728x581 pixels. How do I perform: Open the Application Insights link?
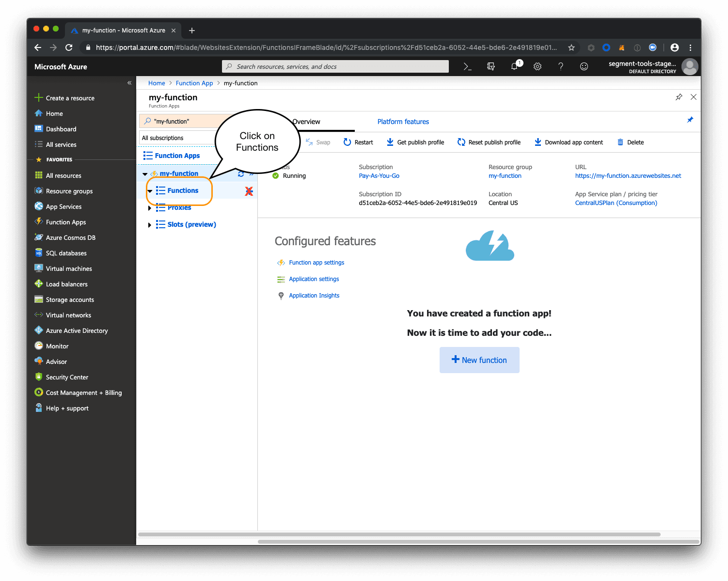pyautogui.click(x=314, y=295)
